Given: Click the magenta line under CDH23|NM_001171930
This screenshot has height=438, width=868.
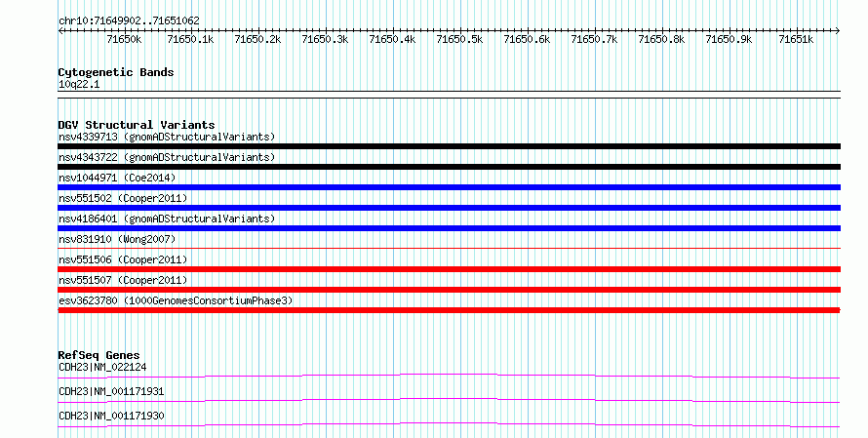Looking at the screenshot, I should (x=449, y=424).
